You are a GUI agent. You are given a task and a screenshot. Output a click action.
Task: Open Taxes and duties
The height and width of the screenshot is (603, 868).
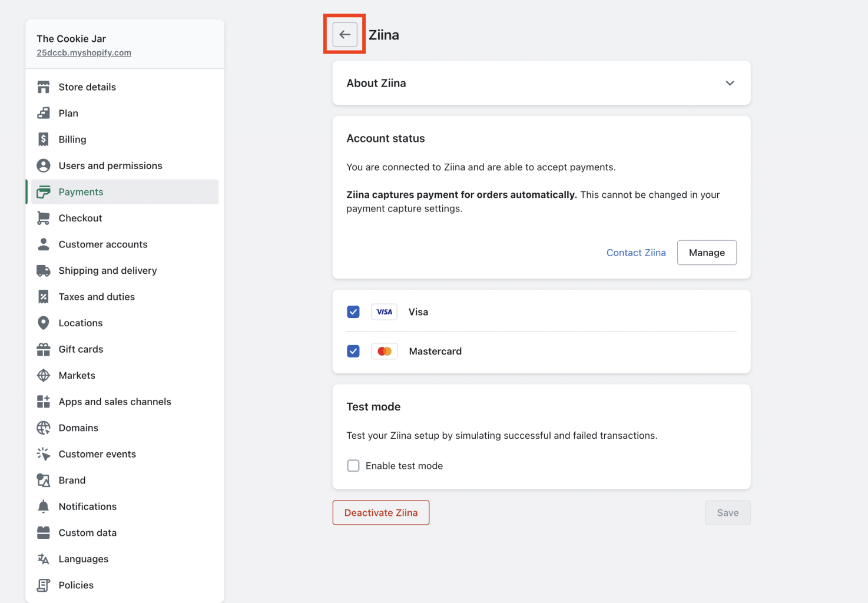[125, 297]
